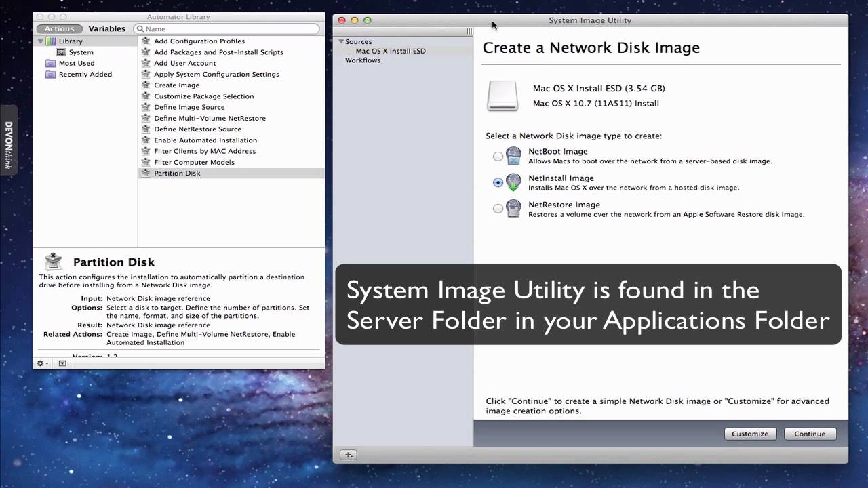The height and width of the screenshot is (488, 868).
Task: Click the 'Create Image' action text
Action: click(177, 85)
